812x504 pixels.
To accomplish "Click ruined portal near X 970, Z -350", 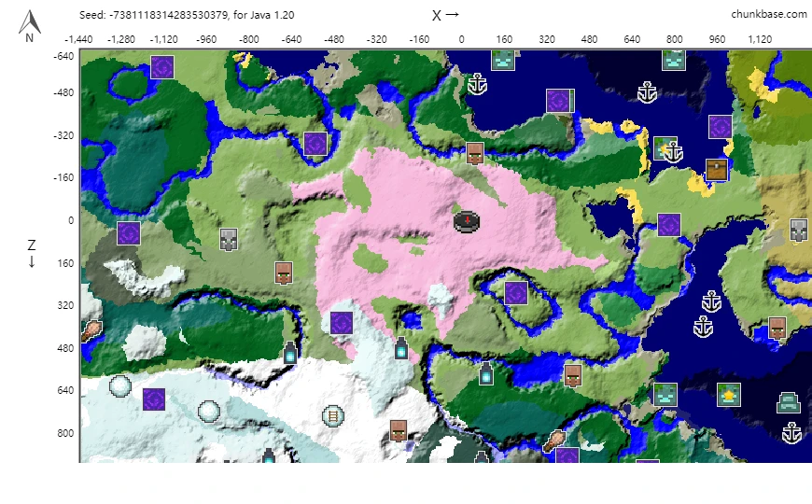I will [x=721, y=127].
